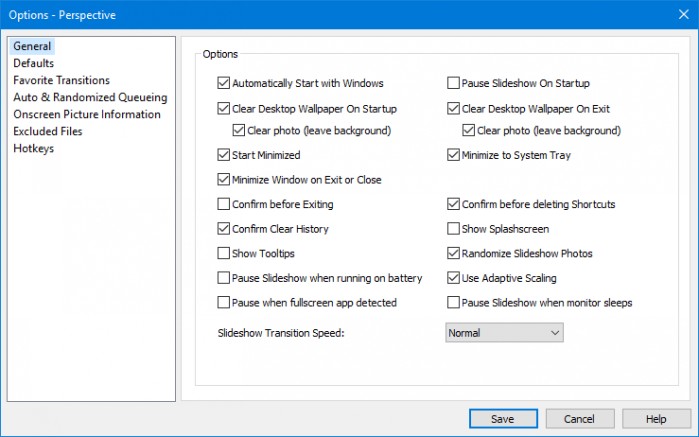Check Confirm before Exiting
Screen dimensions: 699x437
click(223, 204)
